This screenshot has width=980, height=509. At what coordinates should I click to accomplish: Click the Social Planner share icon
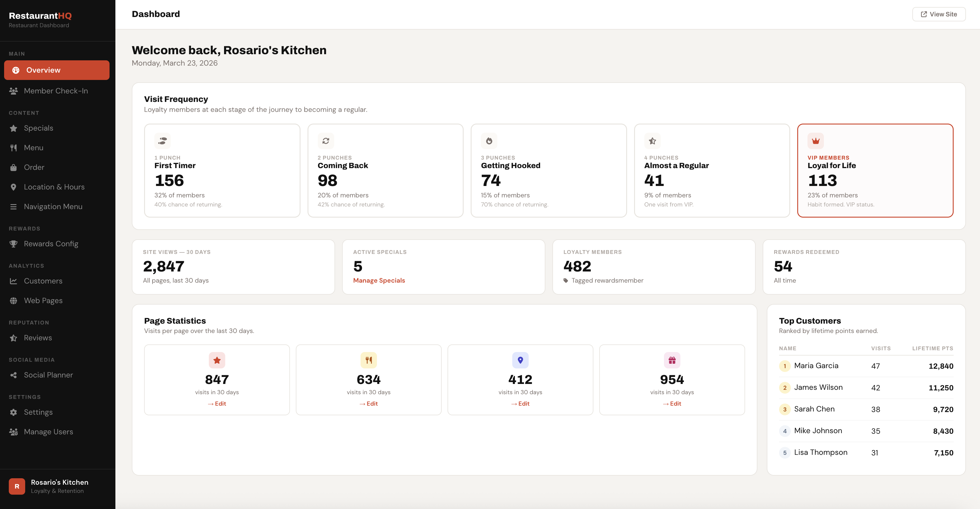point(14,375)
